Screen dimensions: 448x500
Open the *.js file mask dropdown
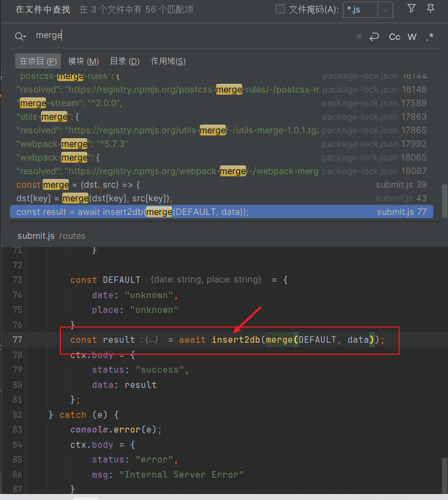(385, 9)
